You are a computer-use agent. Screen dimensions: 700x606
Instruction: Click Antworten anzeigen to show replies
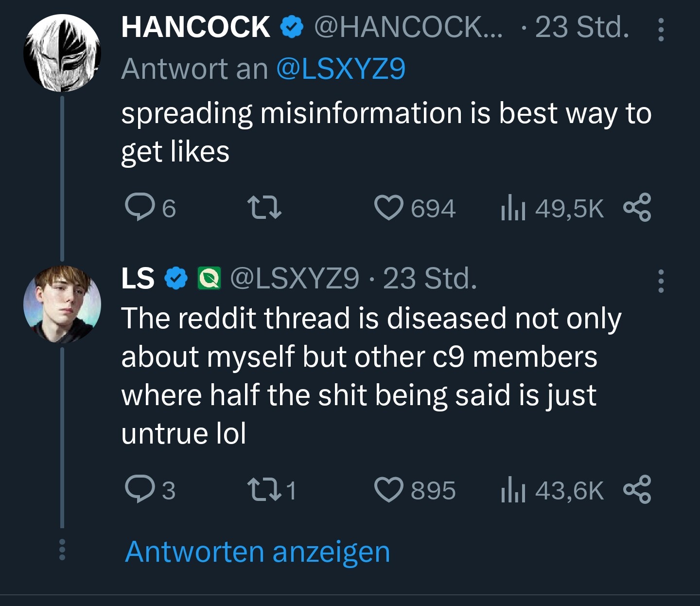coord(258,552)
